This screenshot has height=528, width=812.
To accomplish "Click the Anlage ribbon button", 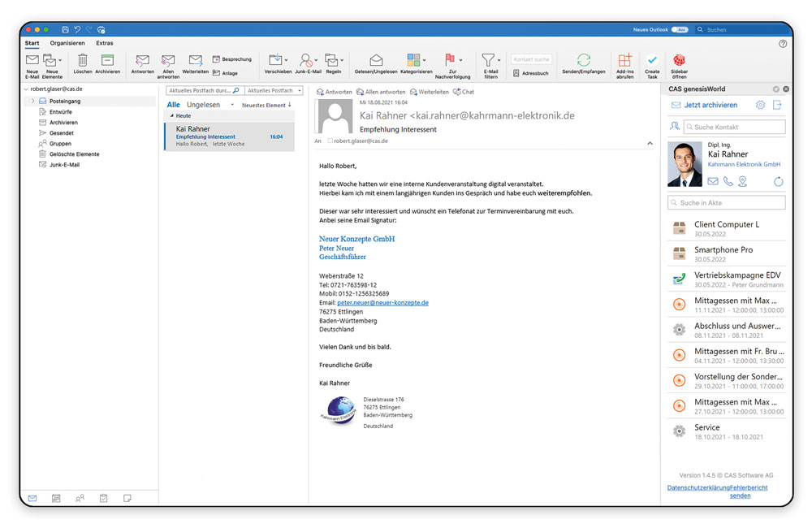I will [x=225, y=73].
